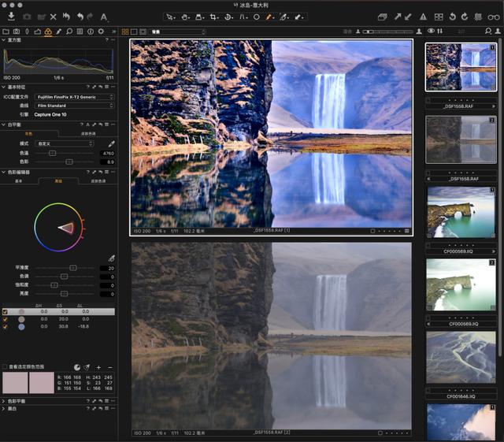
Task: Click the glasses proofing icon
Action: (x=492, y=16)
